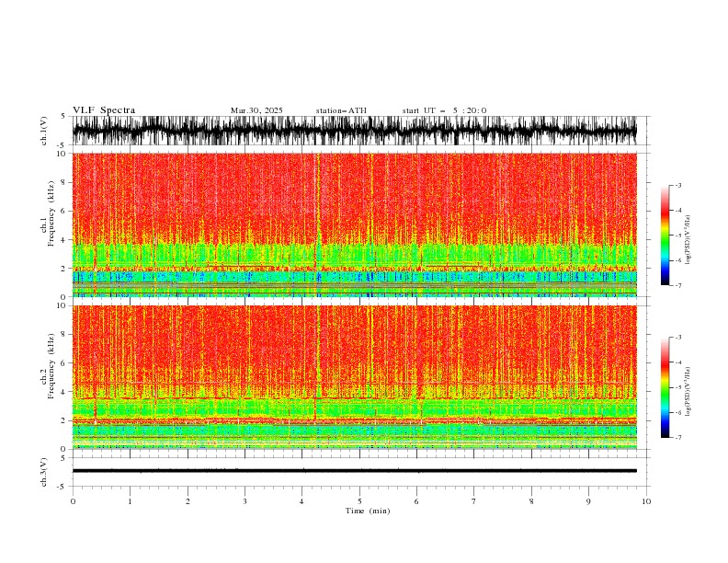Click the lower colorbar 'log(PSD)(V²/Hz)' label
Screen dimensions: 728x563
tap(688, 392)
